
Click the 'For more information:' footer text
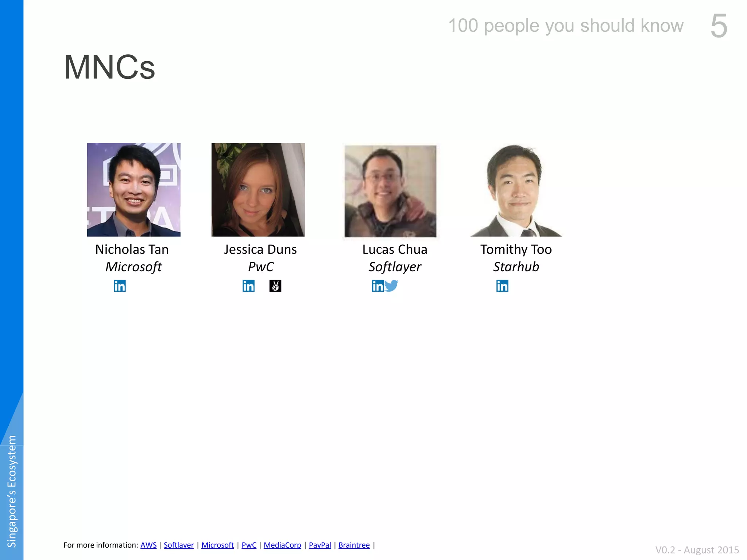click(x=101, y=545)
